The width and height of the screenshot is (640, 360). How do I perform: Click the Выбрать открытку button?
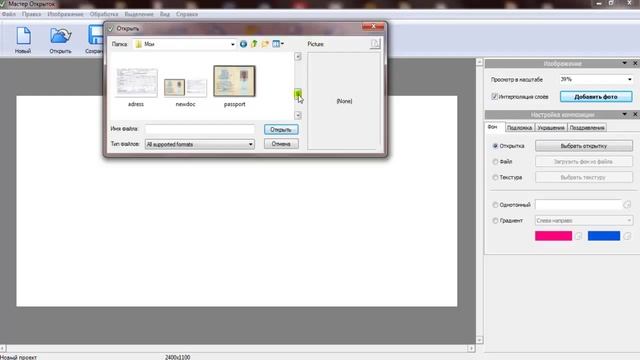tap(584, 146)
